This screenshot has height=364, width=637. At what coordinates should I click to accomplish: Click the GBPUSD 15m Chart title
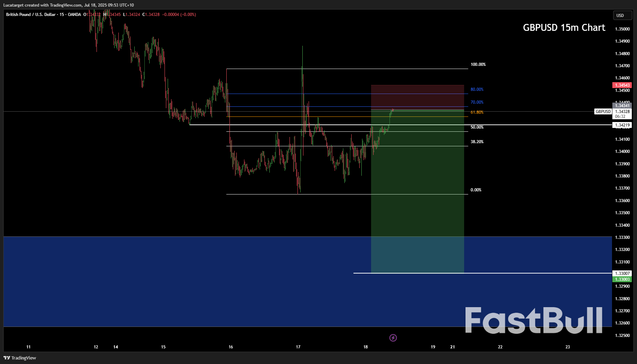pyautogui.click(x=564, y=27)
